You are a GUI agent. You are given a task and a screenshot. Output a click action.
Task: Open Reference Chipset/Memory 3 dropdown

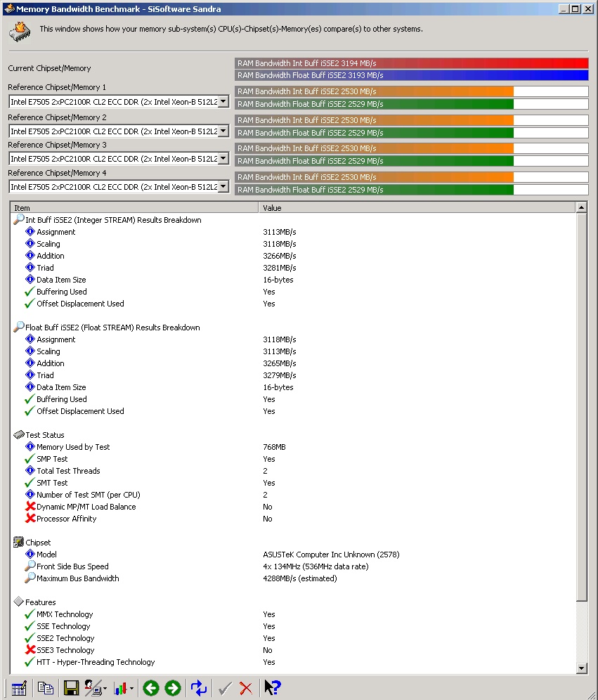click(x=223, y=158)
